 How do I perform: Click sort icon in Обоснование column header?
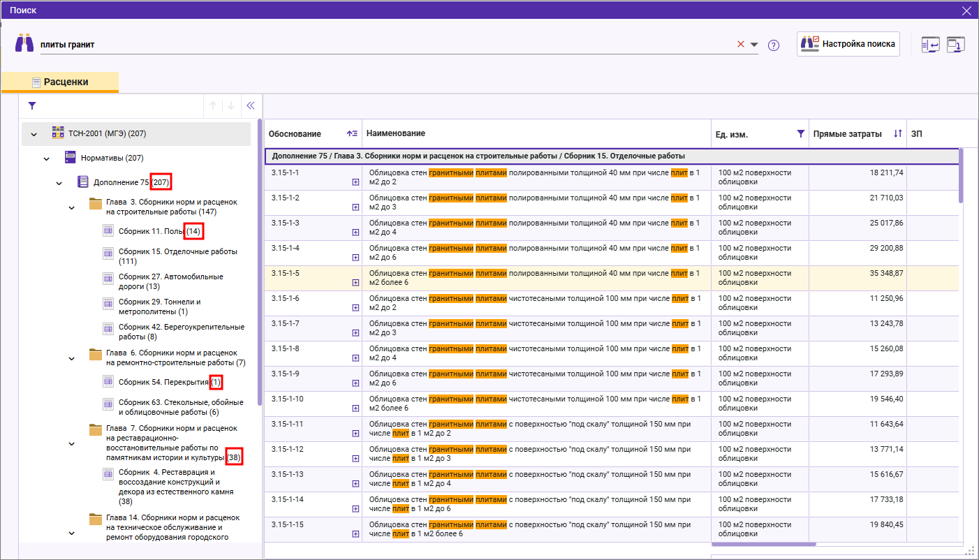(x=352, y=134)
